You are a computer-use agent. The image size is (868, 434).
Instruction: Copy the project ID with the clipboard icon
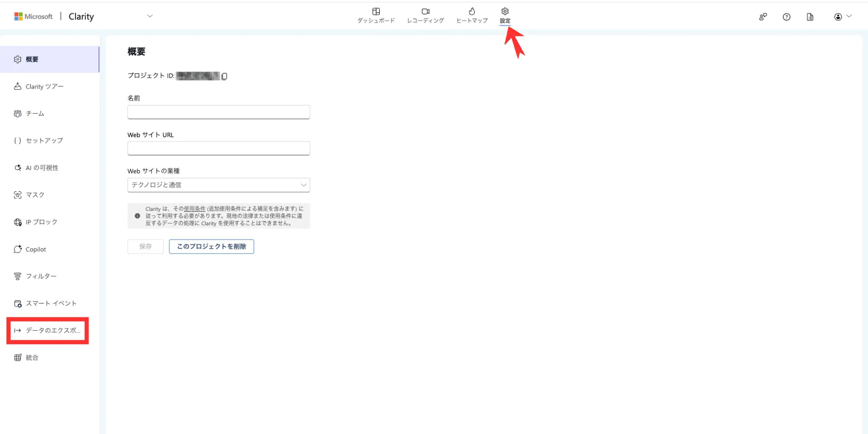[x=224, y=76]
